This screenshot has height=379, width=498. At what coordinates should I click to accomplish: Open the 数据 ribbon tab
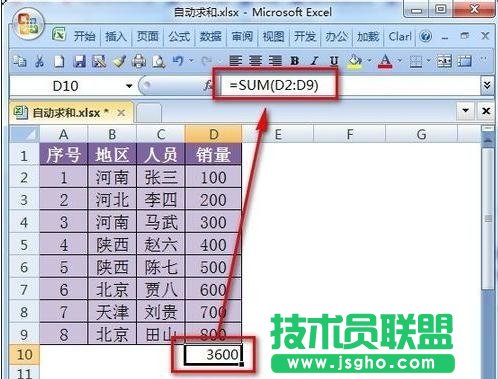[x=210, y=36]
